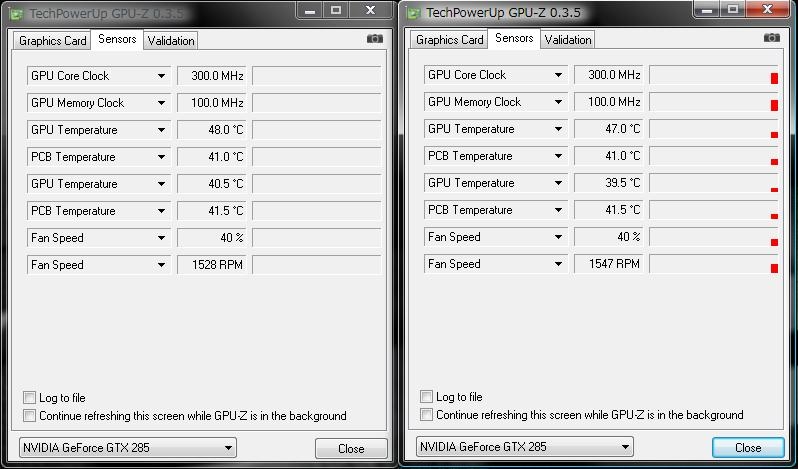Click GPU-Z app icon in right title bar
The image size is (798, 469).
pyautogui.click(x=414, y=13)
